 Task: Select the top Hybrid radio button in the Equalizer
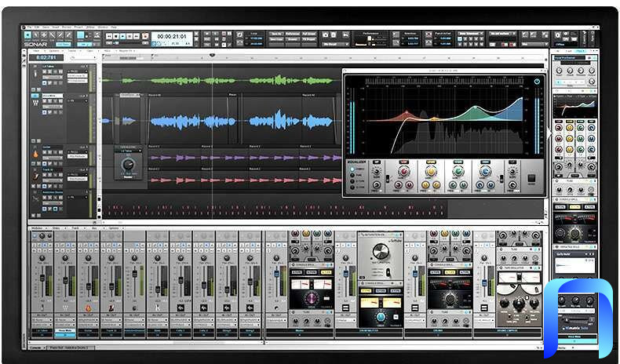[352, 169]
